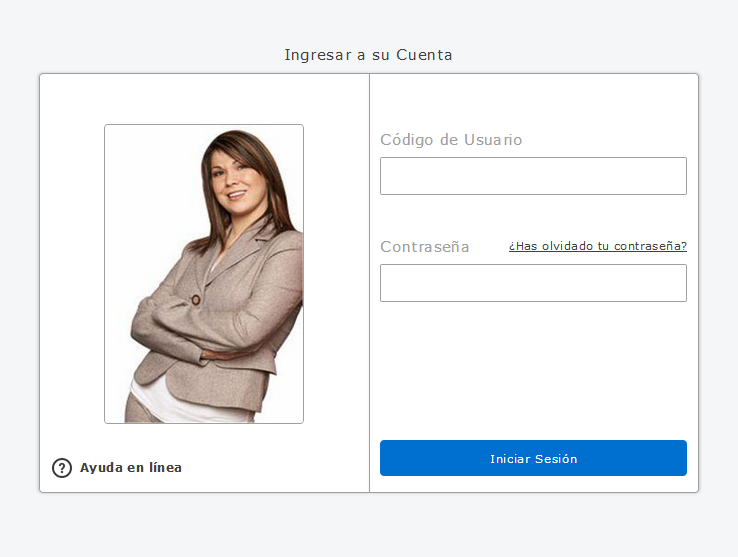738x557 pixels.
Task: Select the circled question mark beside Ayuda
Action: pyautogui.click(x=62, y=467)
